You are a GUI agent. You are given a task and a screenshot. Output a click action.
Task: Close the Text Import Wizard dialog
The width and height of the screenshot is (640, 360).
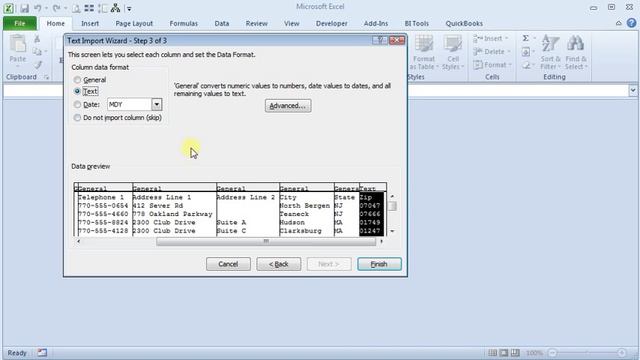[397, 40]
